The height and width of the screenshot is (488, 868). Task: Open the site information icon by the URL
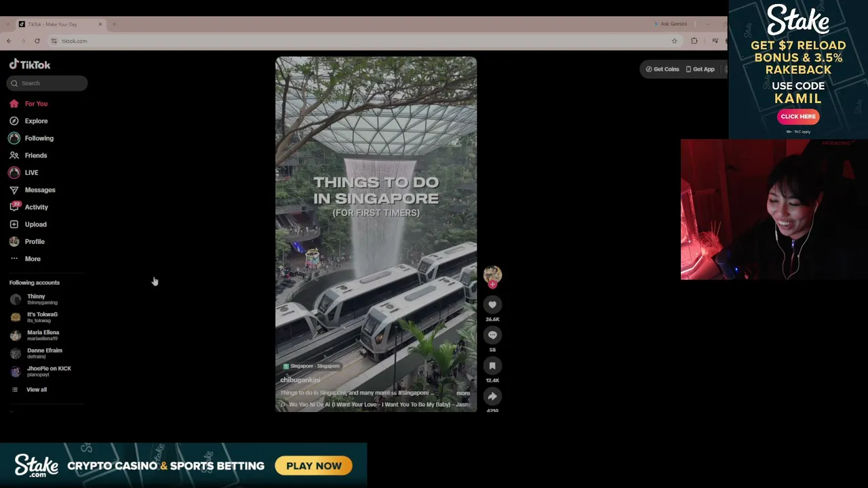click(54, 41)
